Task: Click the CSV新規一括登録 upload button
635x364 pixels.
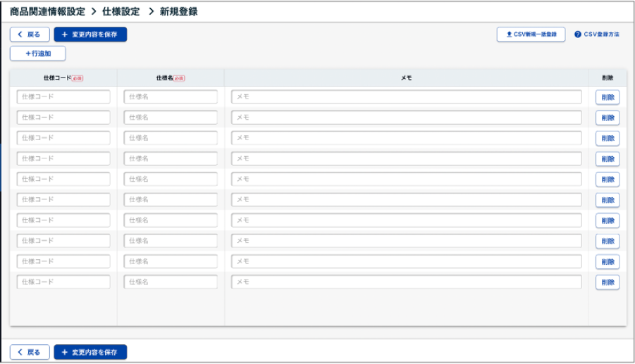Action: point(531,34)
